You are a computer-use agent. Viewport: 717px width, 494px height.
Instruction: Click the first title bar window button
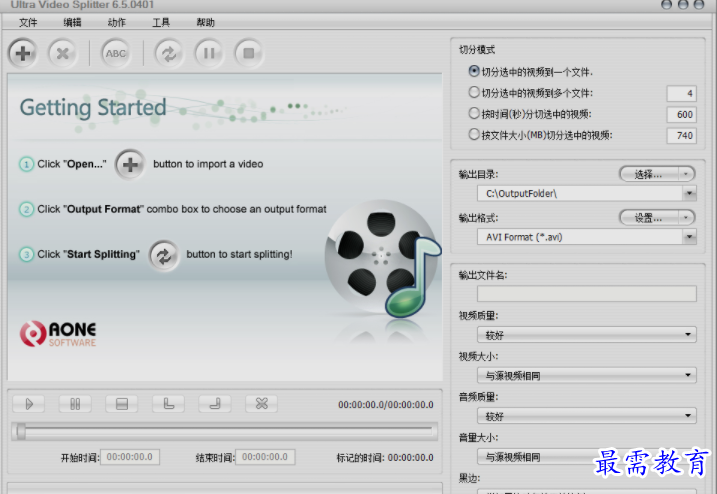point(666,5)
